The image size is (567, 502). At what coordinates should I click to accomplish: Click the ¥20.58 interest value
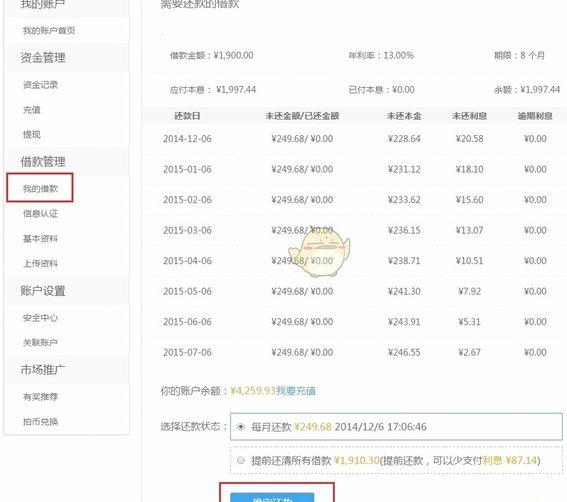(469, 139)
